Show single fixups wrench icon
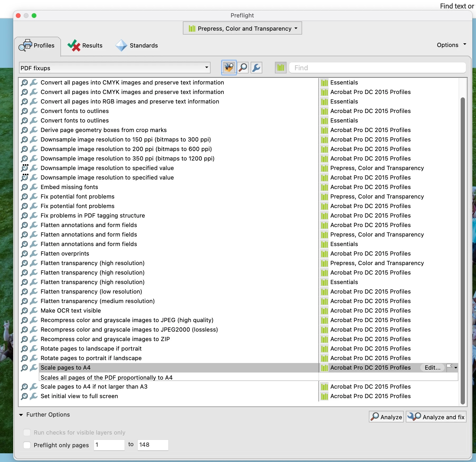This screenshot has height=462, width=476. pos(256,68)
